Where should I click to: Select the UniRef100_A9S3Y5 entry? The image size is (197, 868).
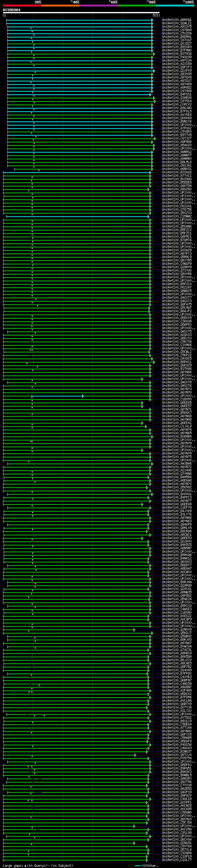(x=176, y=26)
